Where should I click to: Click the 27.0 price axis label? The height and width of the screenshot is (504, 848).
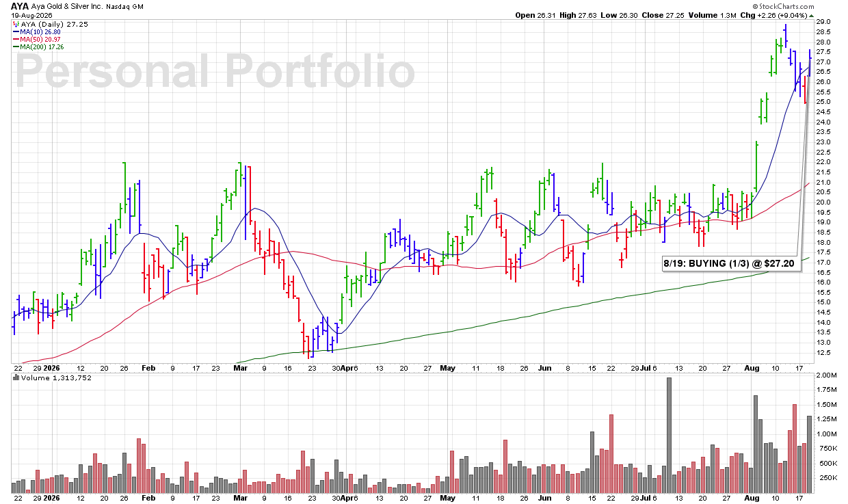pyautogui.click(x=823, y=62)
